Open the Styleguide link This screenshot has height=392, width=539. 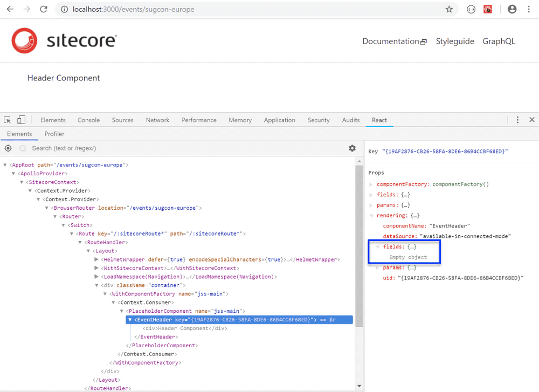pos(454,41)
